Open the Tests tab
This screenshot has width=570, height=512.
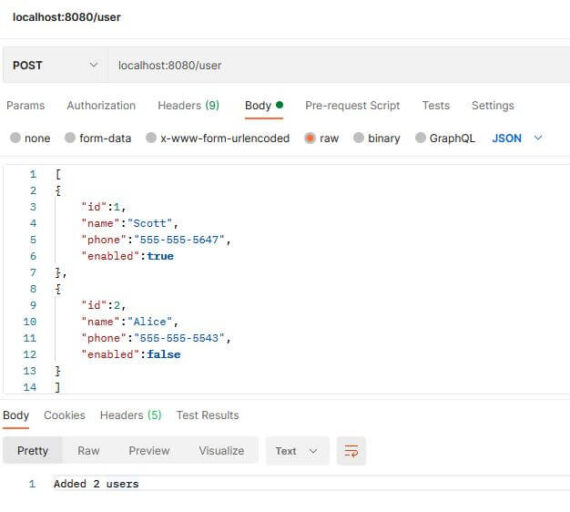coord(436,105)
